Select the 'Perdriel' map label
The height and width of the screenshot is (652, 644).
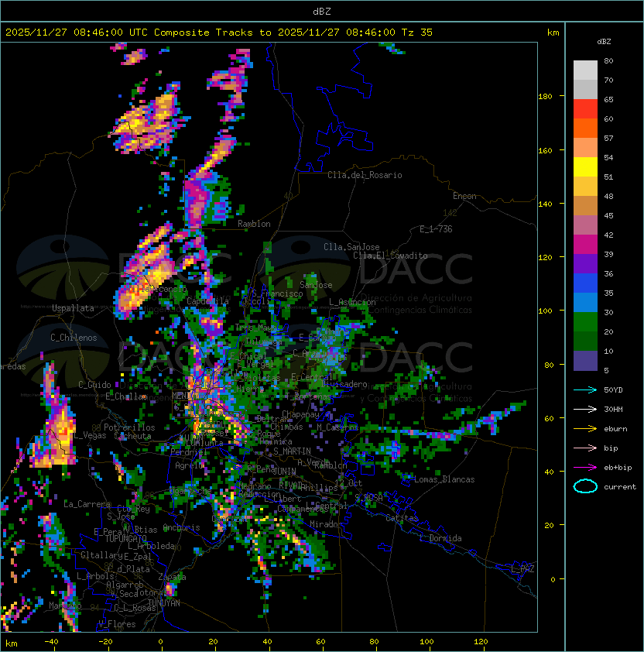[189, 452]
